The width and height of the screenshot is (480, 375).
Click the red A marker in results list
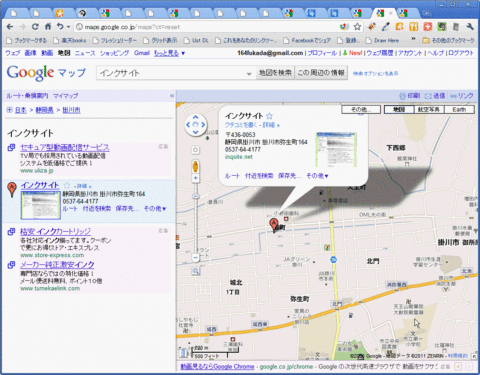pos(12,189)
